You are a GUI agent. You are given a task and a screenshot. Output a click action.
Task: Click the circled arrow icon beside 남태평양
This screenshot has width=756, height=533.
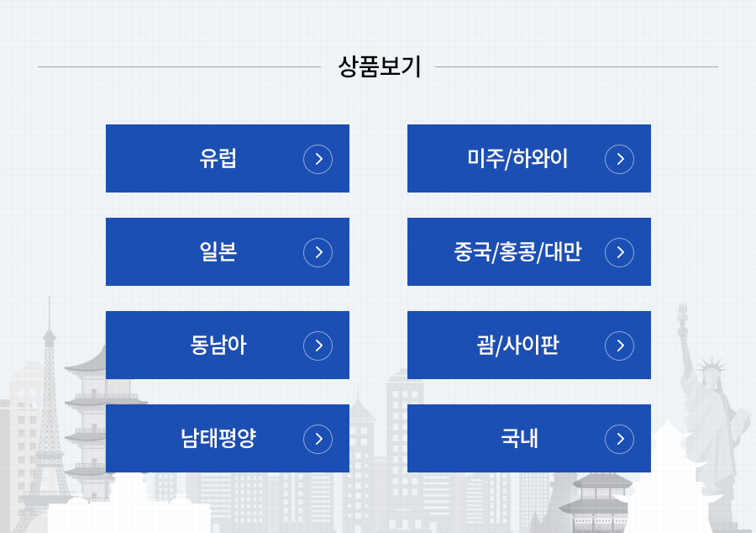[318, 439]
